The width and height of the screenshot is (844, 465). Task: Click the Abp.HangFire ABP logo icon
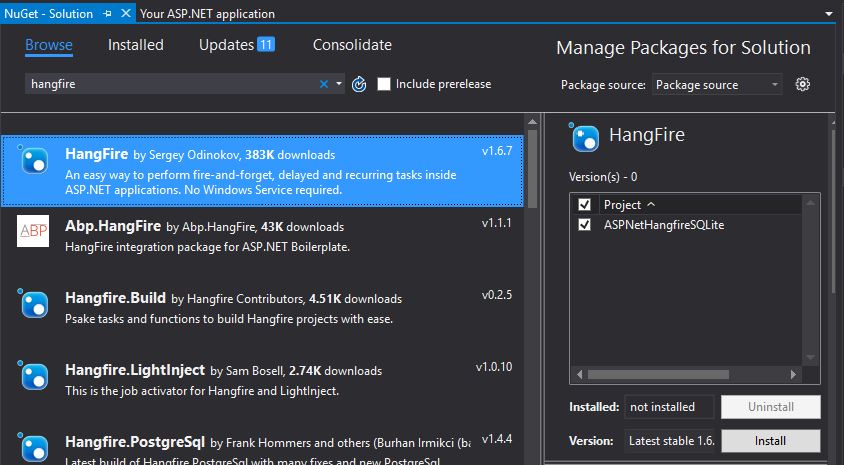pos(33,231)
